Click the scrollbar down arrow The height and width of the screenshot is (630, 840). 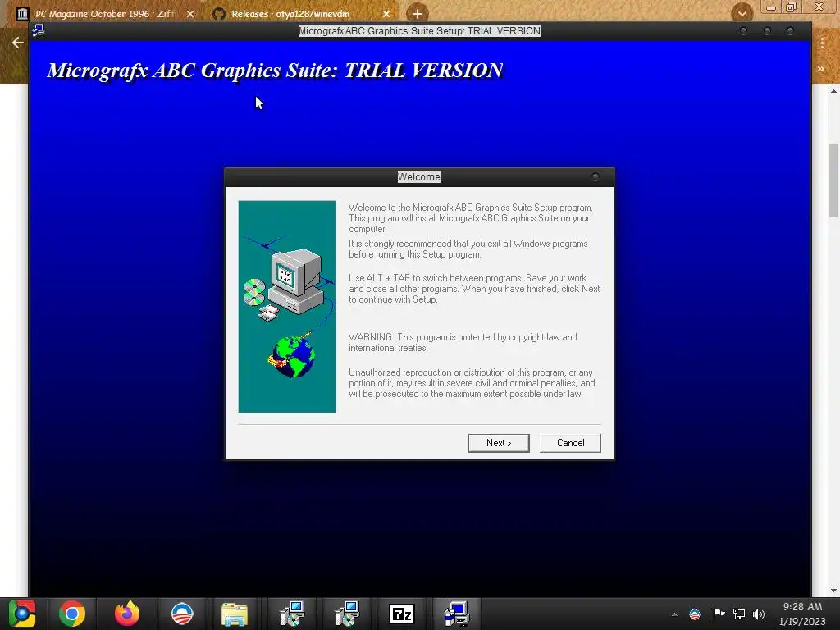coord(833,591)
